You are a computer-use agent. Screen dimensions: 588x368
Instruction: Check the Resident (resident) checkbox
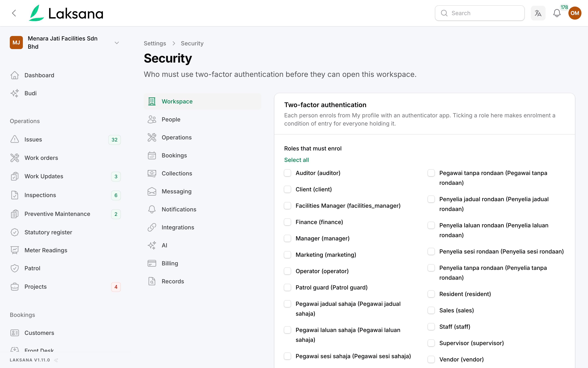click(431, 294)
